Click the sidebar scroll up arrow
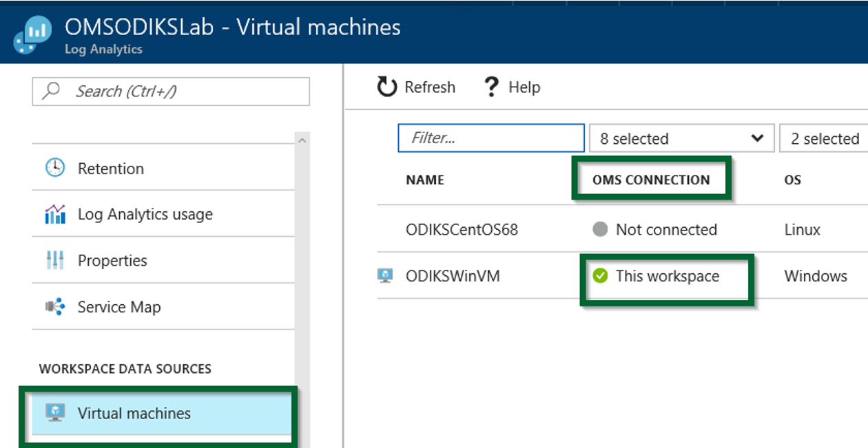Viewport: 868px width, 448px height. point(302,140)
